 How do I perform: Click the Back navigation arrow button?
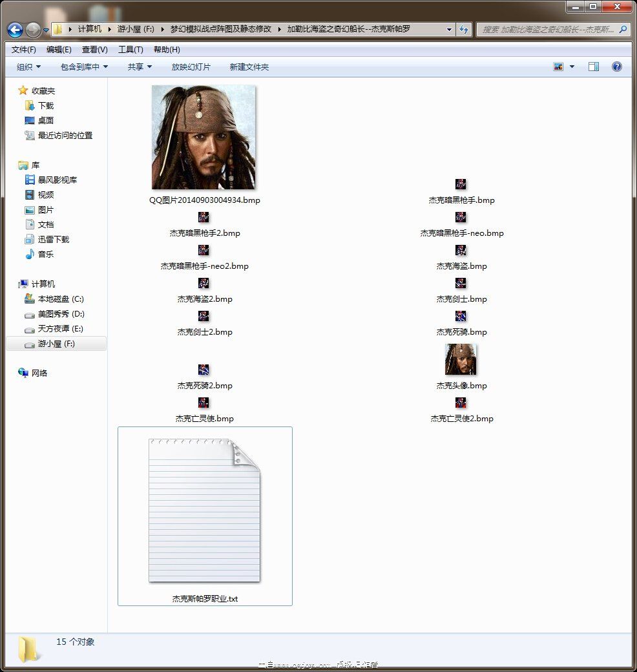point(16,30)
